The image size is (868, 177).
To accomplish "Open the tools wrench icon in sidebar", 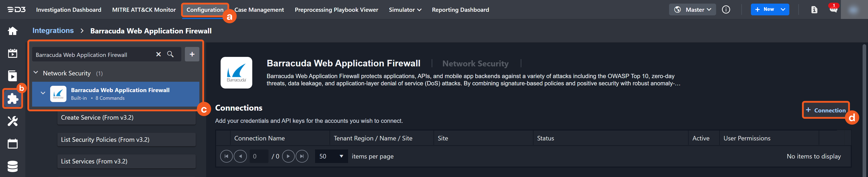I will (x=12, y=121).
